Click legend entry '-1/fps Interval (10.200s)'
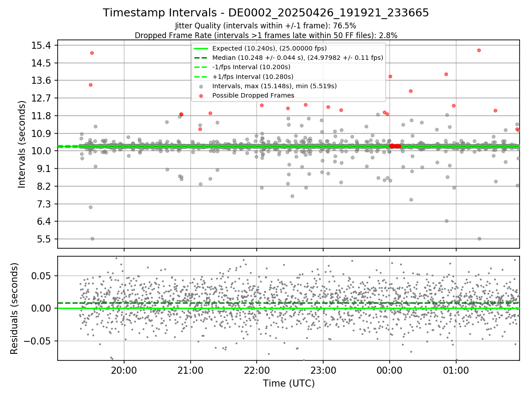Screen dimensions: 532x399 pyautogui.click(x=251, y=67)
